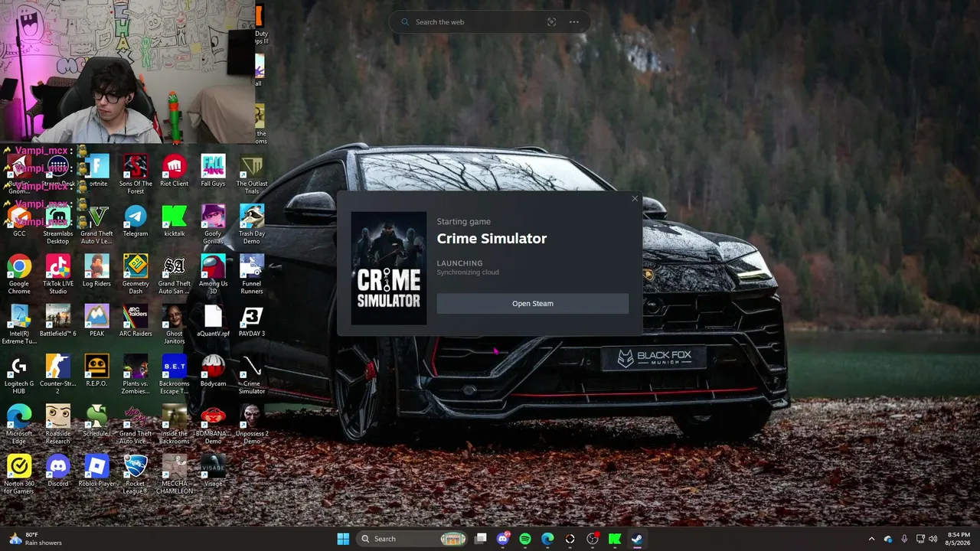Select the Norton 360 for Gamers icon
The width and height of the screenshot is (980, 551).
19,474
